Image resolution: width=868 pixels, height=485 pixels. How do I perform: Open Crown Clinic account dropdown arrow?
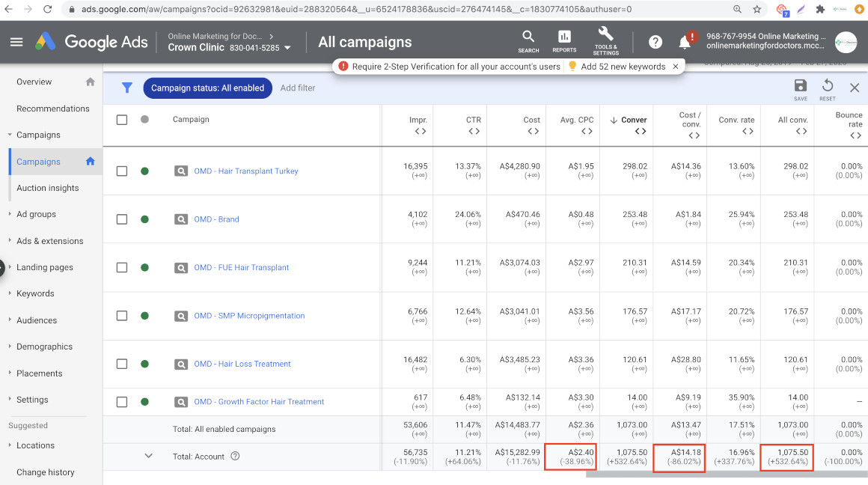tap(287, 48)
